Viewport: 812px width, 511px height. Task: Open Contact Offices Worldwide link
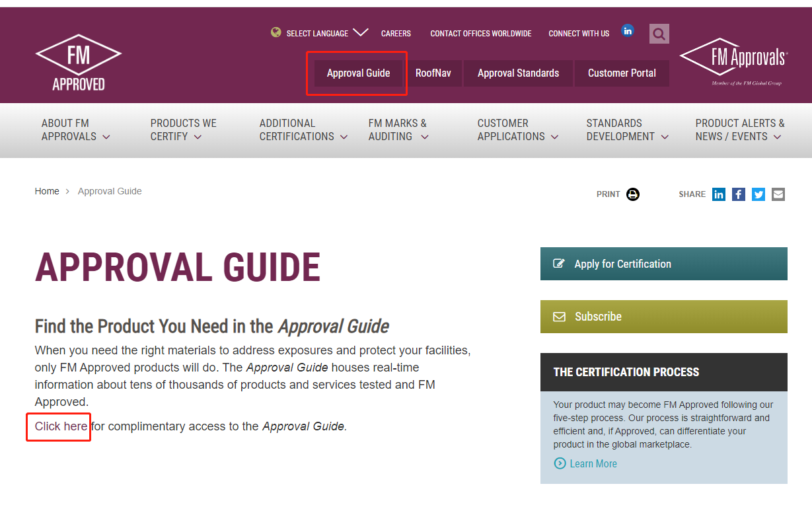[481, 33]
